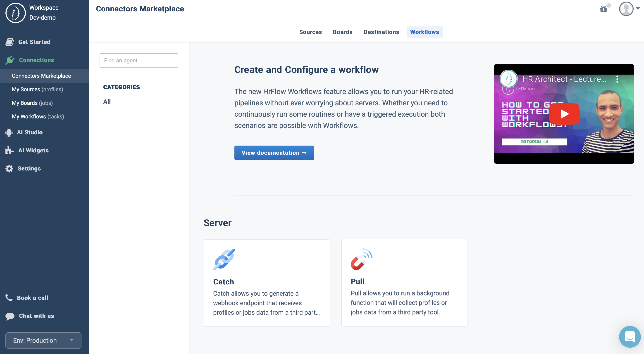Switch to Sources tab in marketplace
Screen dimensions: 644x354
tap(310, 32)
